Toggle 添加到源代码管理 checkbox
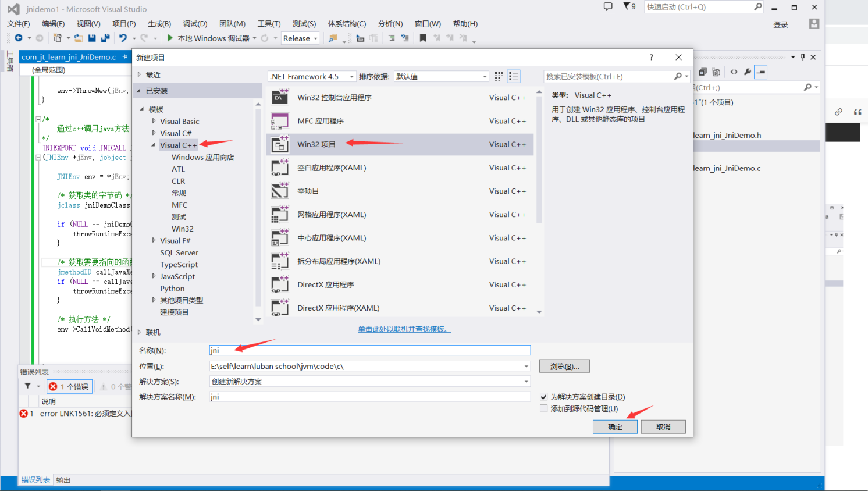The width and height of the screenshot is (868, 491). pos(544,409)
